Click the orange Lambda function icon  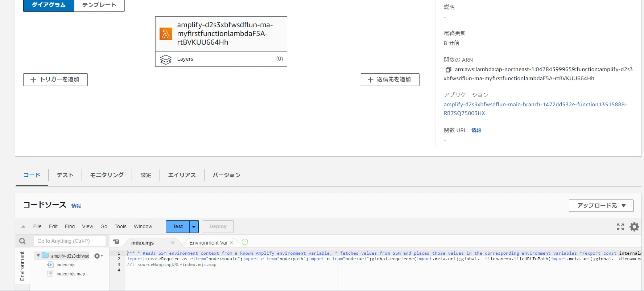tap(166, 34)
